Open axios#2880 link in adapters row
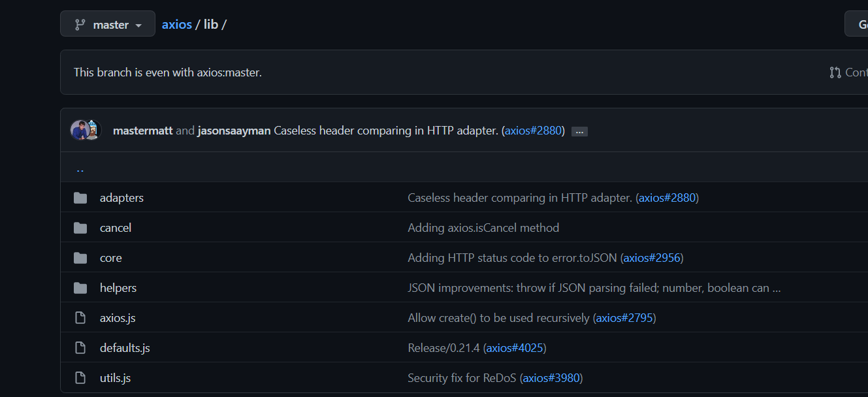Screen dimensions: 868x397 point(667,198)
